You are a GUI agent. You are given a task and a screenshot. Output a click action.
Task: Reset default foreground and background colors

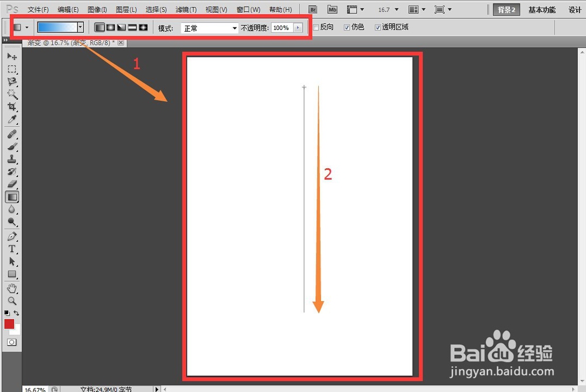[x=7, y=313]
